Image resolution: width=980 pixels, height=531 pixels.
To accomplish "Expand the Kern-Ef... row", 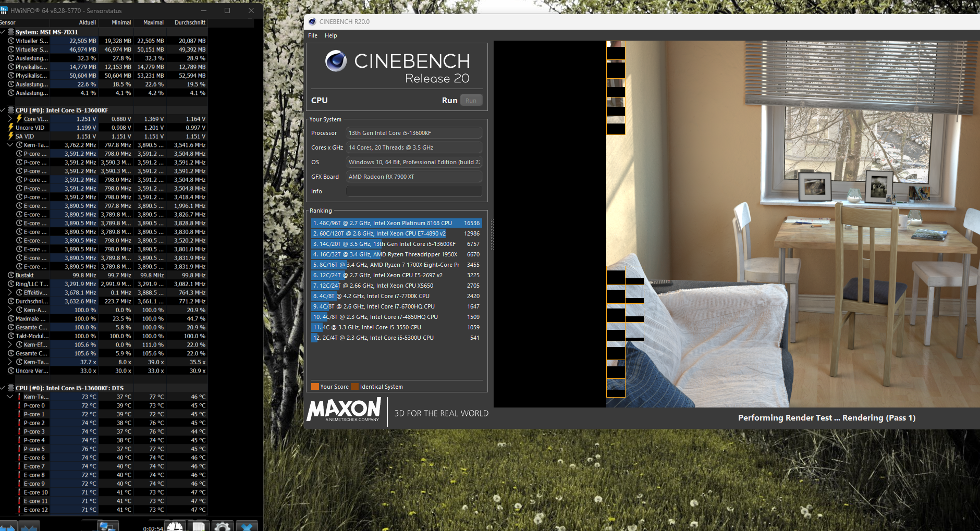I will click(x=10, y=344).
